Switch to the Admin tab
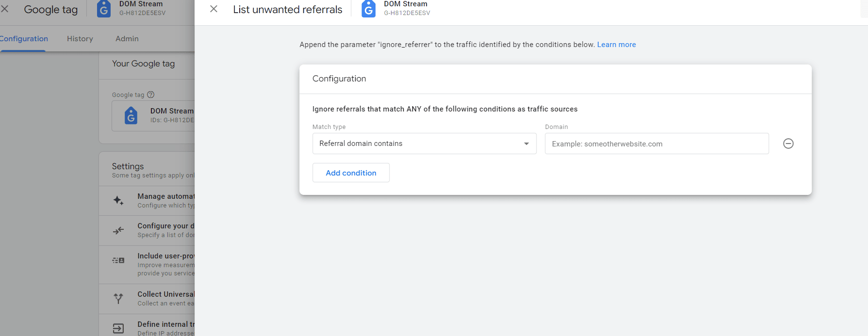Image resolution: width=868 pixels, height=336 pixels. [127, 39]
